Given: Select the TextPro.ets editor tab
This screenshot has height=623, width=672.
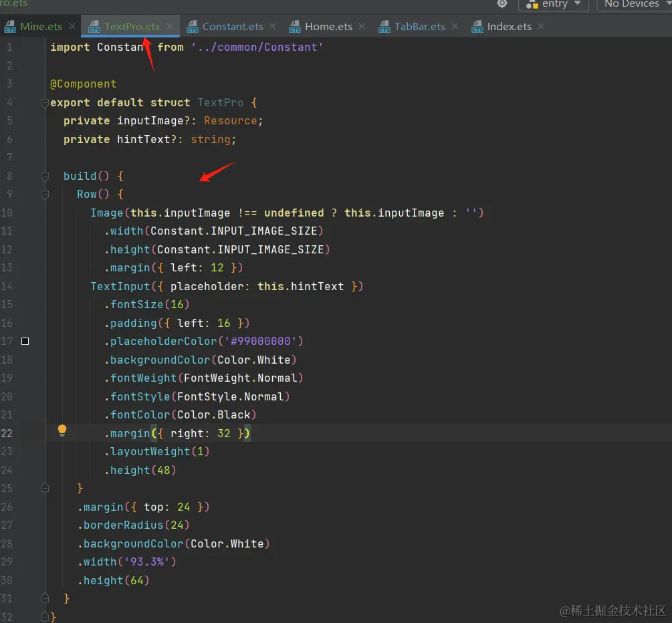Looking at the screenshot, I should [x=132, y=27].
